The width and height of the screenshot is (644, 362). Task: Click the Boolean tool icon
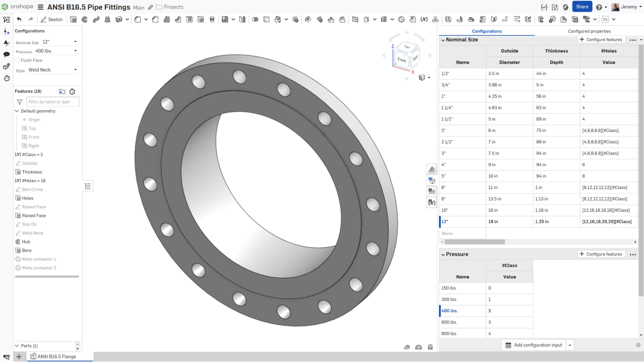(254, 19)
